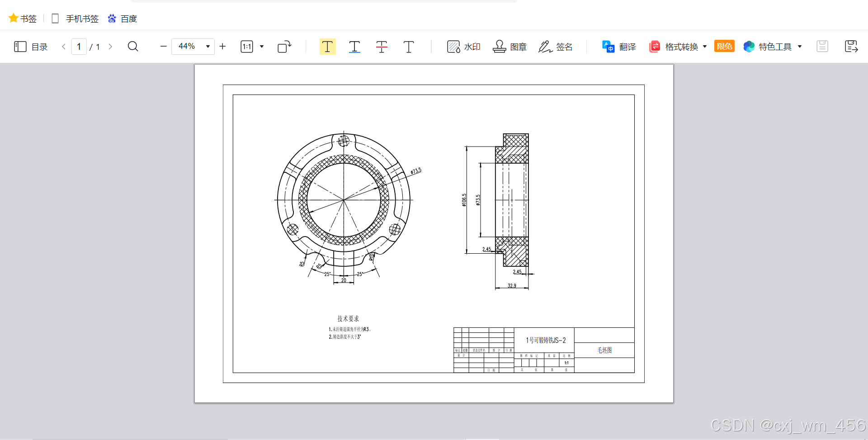Open the 特色工具 special tools menu
The height and width of the screenshot is (440, 868).
(773, 47)
